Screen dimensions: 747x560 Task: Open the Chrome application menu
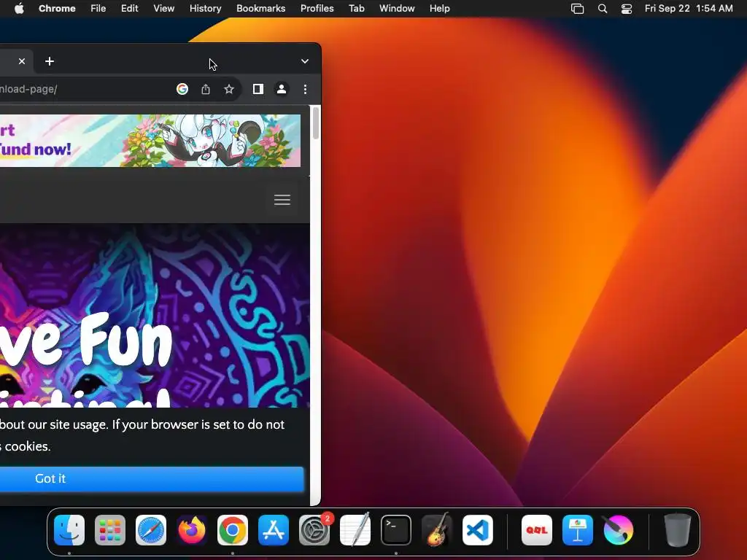[57, 8]
